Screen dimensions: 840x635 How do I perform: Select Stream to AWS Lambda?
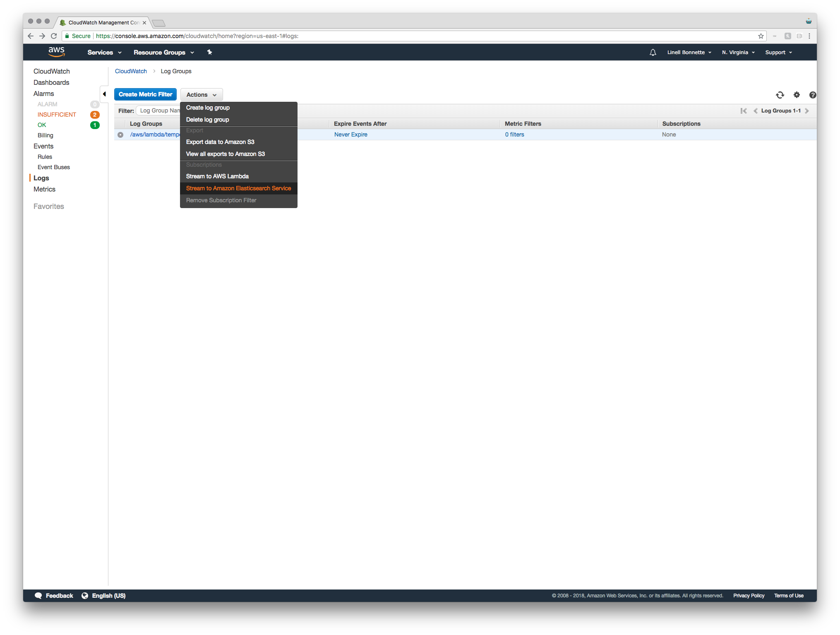(x=239, y=176)
